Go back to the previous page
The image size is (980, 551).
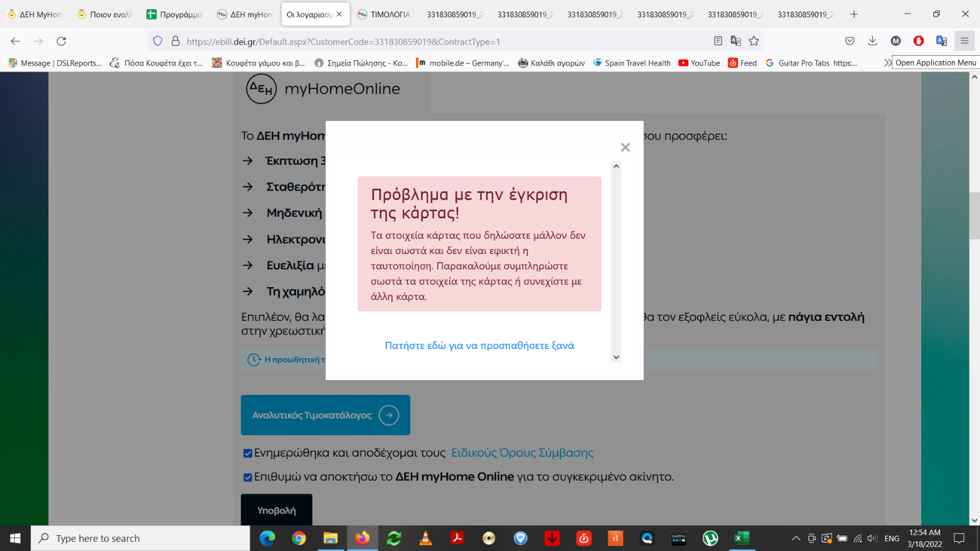tap(15, 41)
